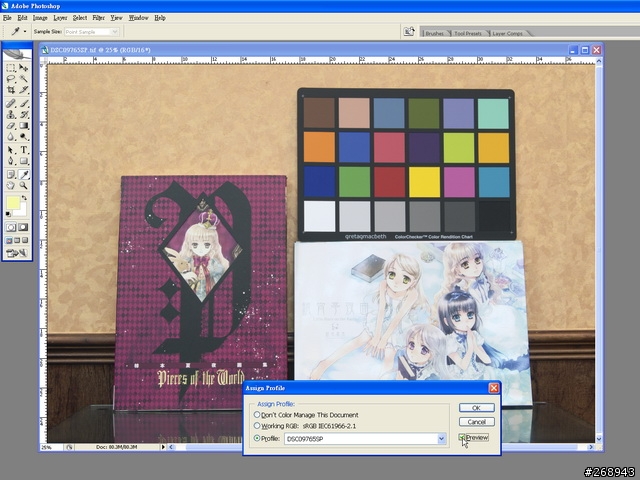This screenshot has width=640, height=480.
Task: Select the Move tool
Action: pos(23,68)
